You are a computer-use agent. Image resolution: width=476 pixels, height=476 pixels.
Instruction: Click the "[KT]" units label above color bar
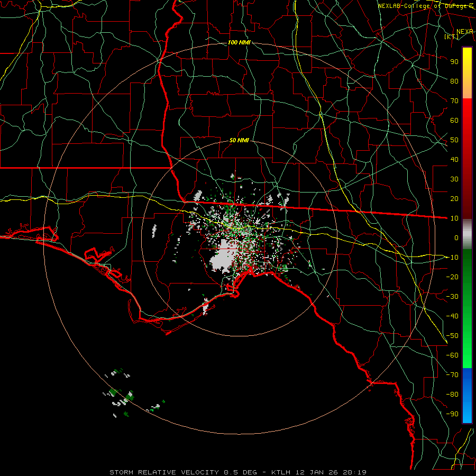point(452,36)
